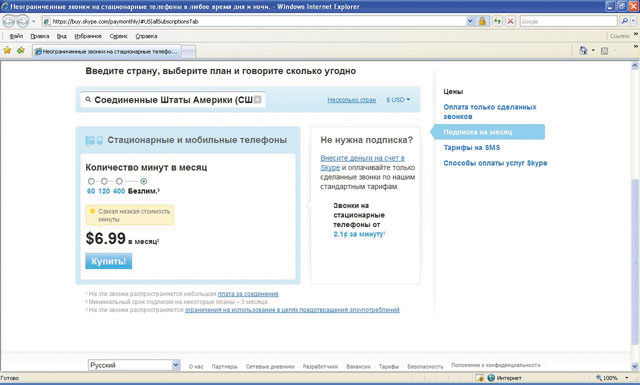
Task: Open the Вид menu
Action: 62,36
